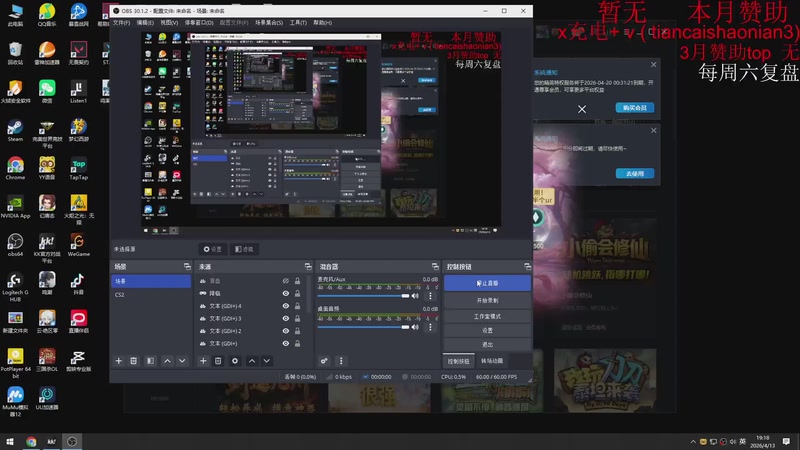Select the 微信 desktop icon
The width and height of the screenshot is (800, 450).
pos(47,92)
